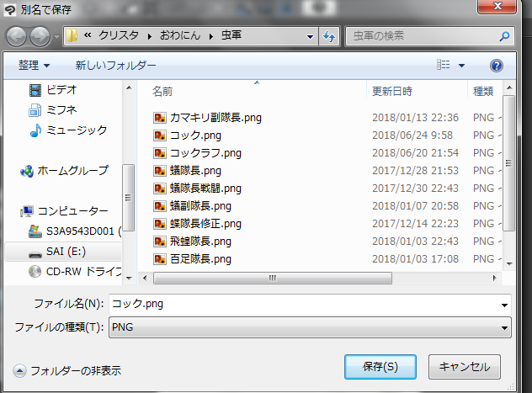This screenshot has height=393, width=532.
Task: Open the ファイル名 dropdown arrow
Action: pyautogui.click(x=504, y=305)
